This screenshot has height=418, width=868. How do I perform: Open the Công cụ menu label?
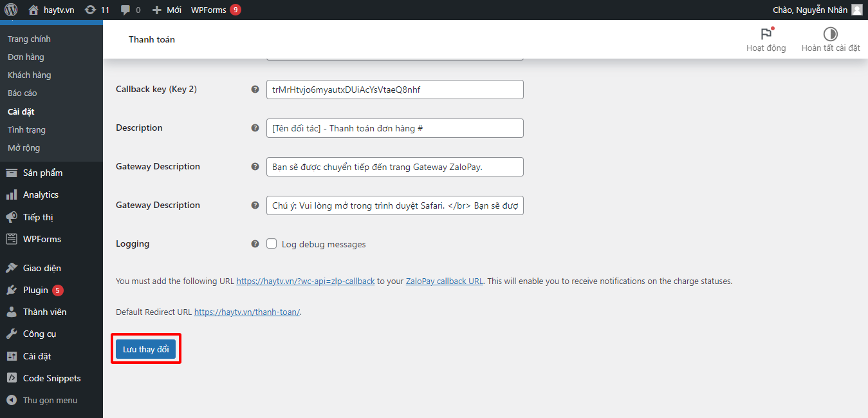click(40, 334)
